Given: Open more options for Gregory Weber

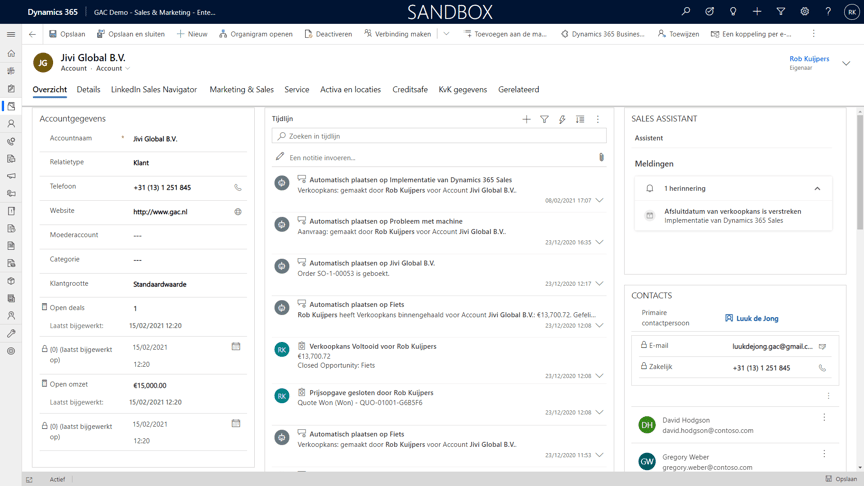Looking at the screenshot, I should point(824,453).
